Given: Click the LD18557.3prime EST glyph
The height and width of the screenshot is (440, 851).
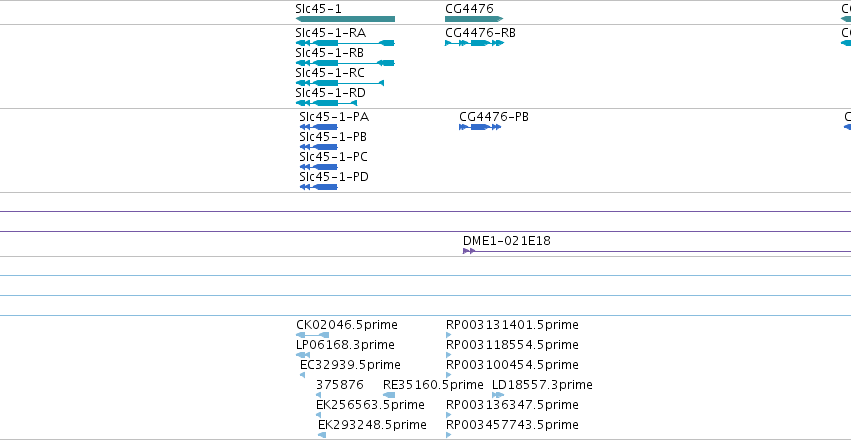Looking at the screenshot, I should [x=498, y=395].
